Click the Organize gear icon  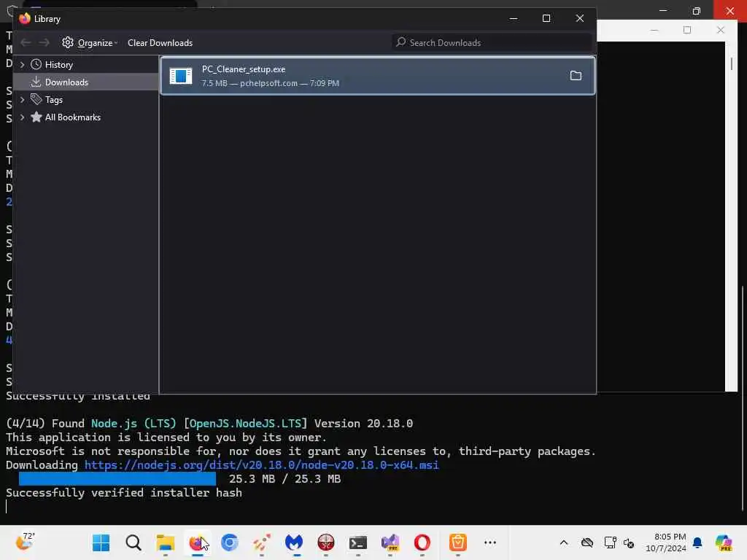tap(68, 42)
